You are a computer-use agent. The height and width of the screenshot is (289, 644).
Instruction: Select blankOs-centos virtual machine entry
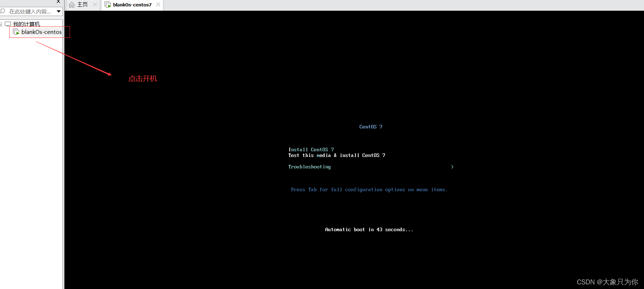[x=41, y=32]
